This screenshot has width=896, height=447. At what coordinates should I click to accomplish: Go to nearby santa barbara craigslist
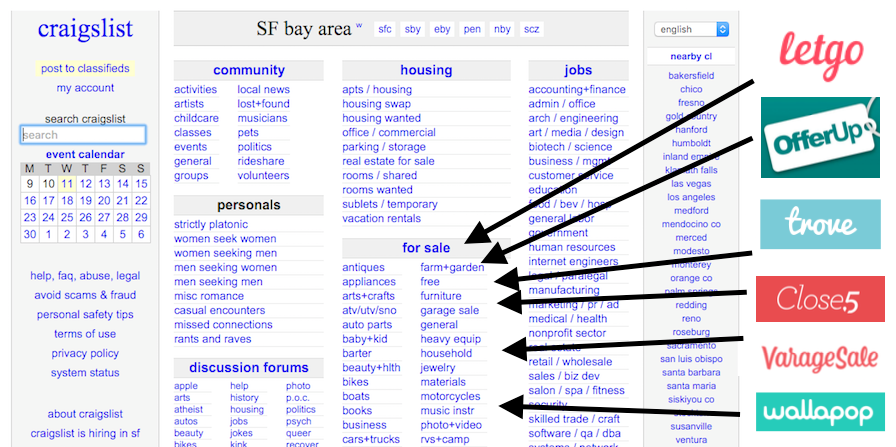pyautogui.click(x=691, y=372)
